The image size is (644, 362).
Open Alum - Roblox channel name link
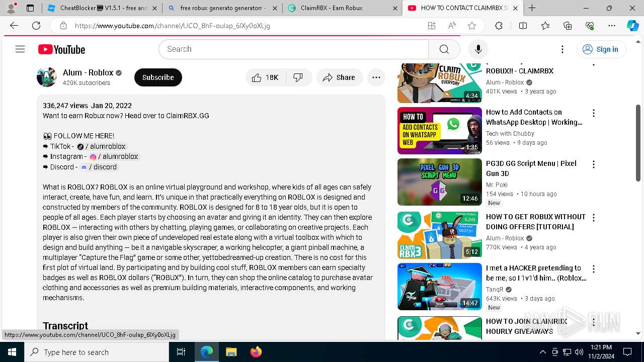[x=88, y=72]
